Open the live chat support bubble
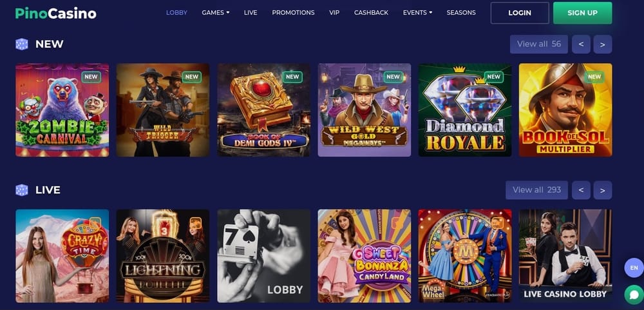Image resolution: width=644 pixels, height=310 pixels. [x=634, y=294]
